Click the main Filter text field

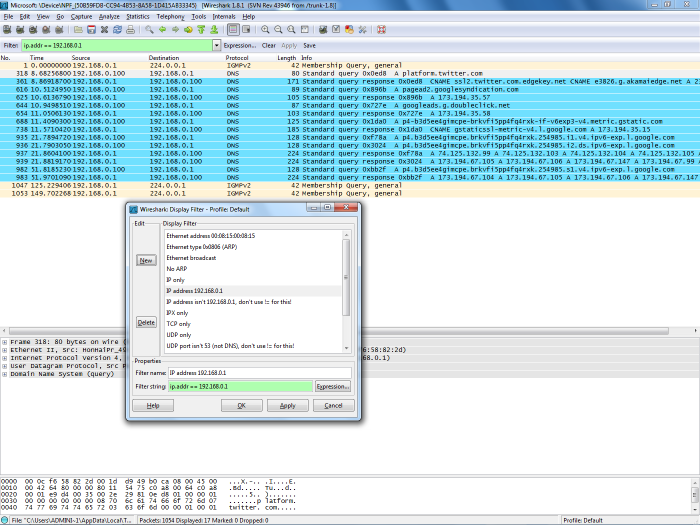point(117,45)
